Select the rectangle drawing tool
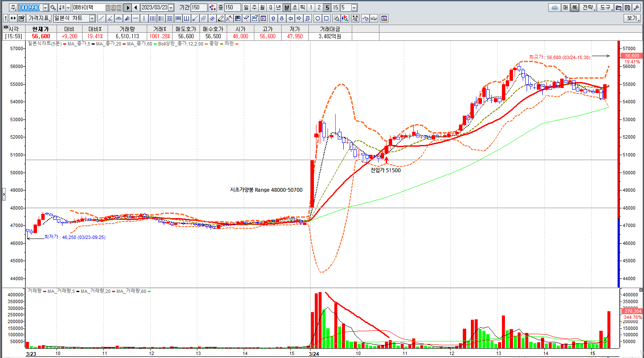The height and width of the screenshot is (358, 644). 326,18
